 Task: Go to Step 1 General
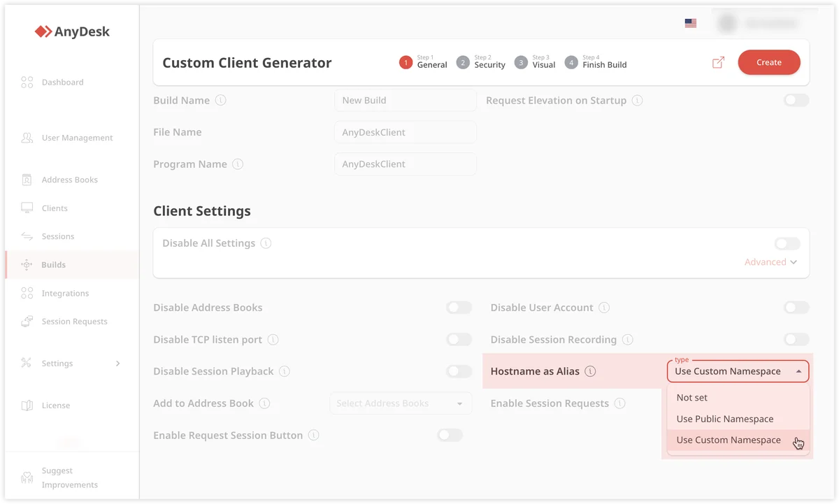pyautogui.click(x=423, y=62)
